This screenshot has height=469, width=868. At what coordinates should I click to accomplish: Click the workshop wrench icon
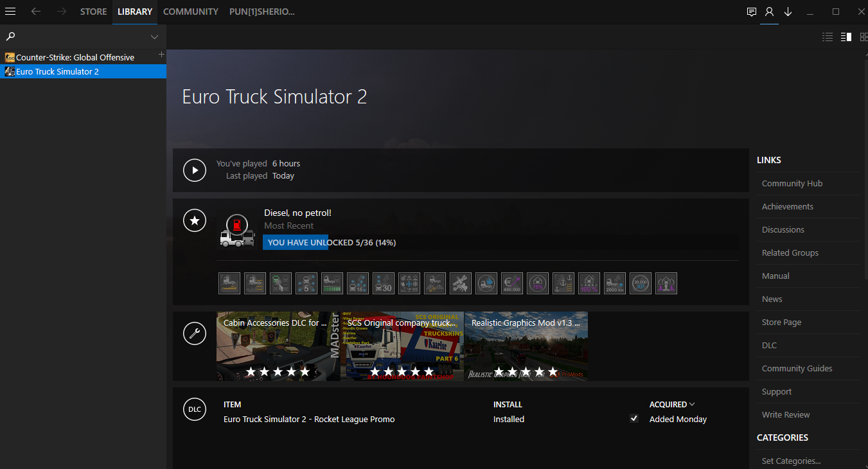point(195,333)
